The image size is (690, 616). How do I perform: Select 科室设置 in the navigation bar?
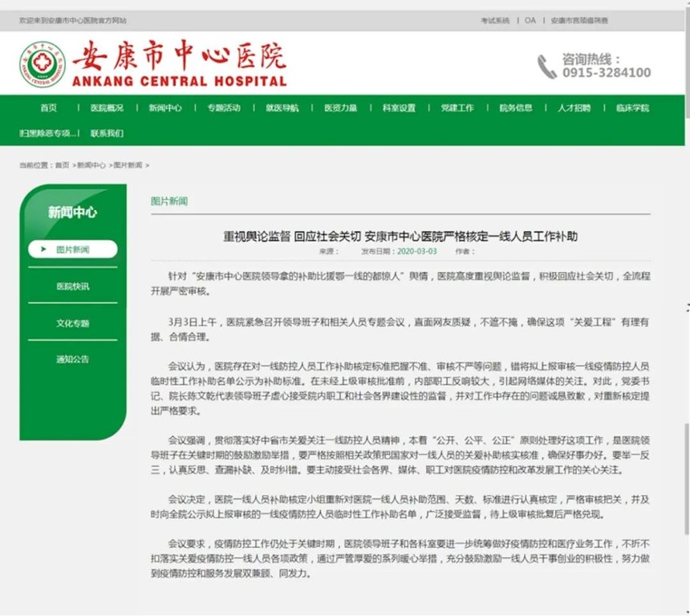pos(399,107)
